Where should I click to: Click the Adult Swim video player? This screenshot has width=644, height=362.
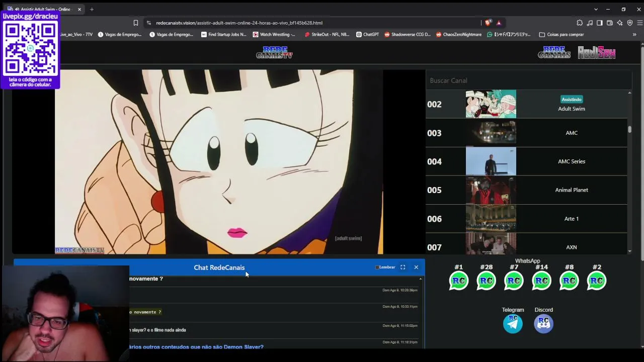(x=219, y=162)
